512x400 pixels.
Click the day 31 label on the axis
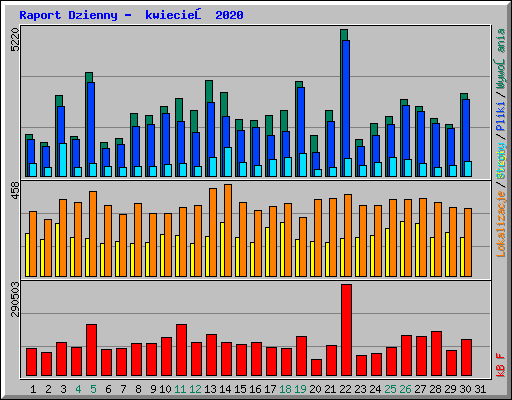pos(480,389)
